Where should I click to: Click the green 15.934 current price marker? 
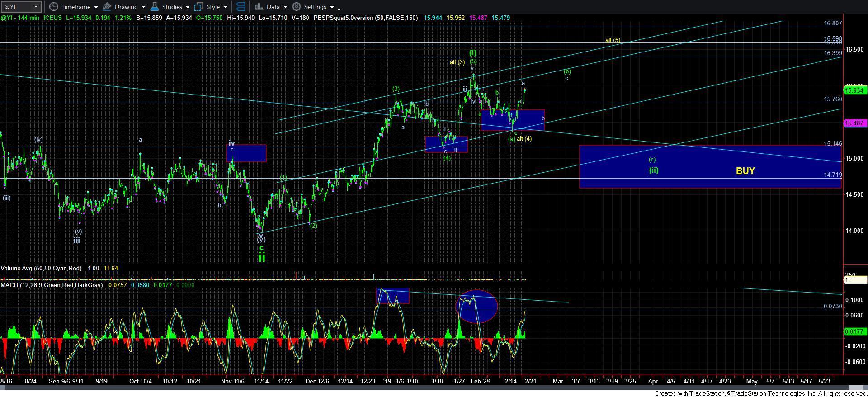pyautogui.click(x=854, y=90)
